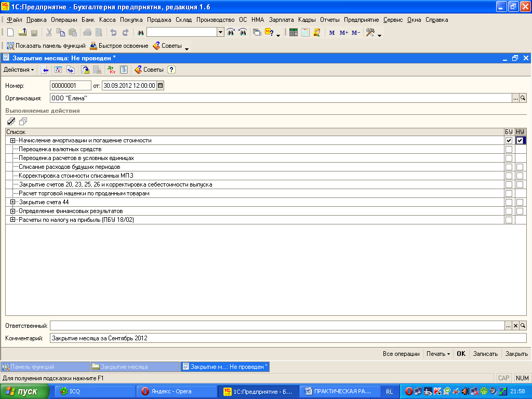Click the question mark help icon in document toolbar
The width and height of the screenshot is (532, 399).
tap(171, 70)
